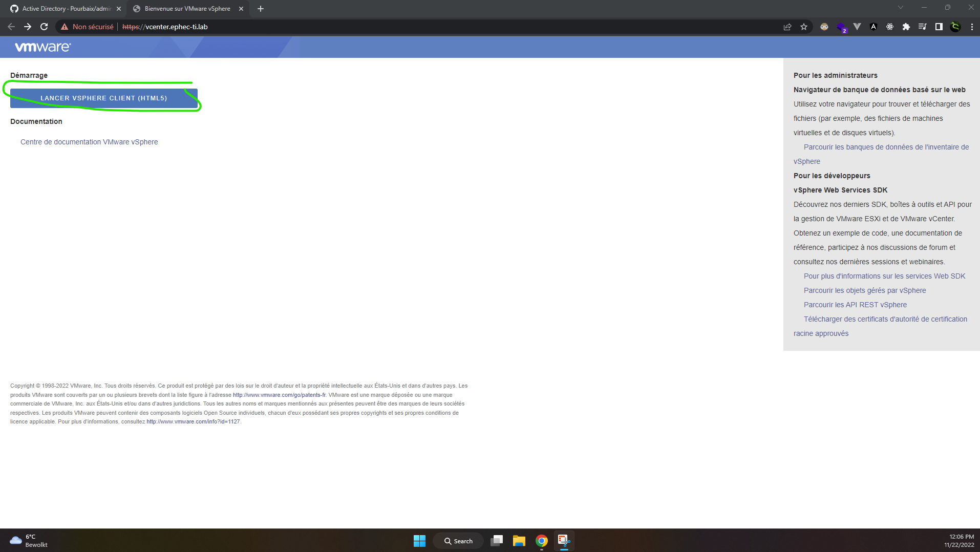Open the React devtools extension icon
This screenshot has height=552, width=980.
click(x=890, y=27)
